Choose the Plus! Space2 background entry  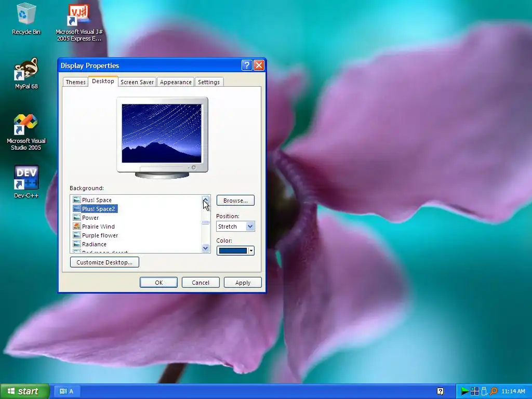98,209
